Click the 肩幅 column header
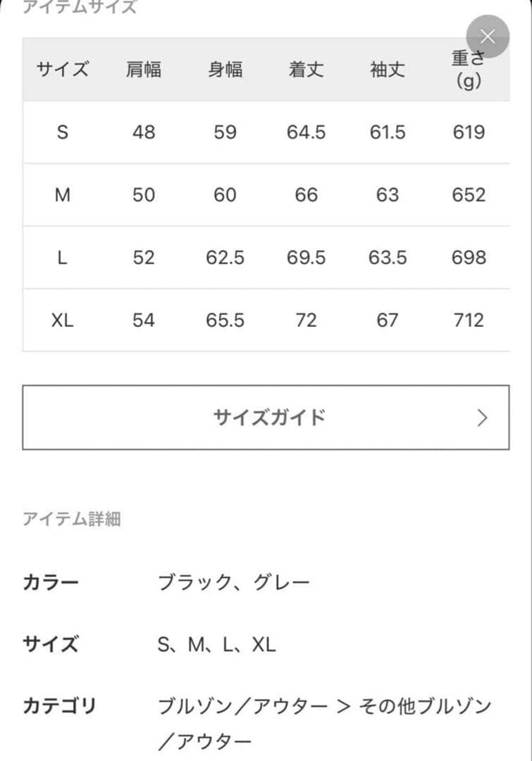Image resolution: width=532 pixels, height=761 pixels. pyautogui.click(x=144, y=70)
